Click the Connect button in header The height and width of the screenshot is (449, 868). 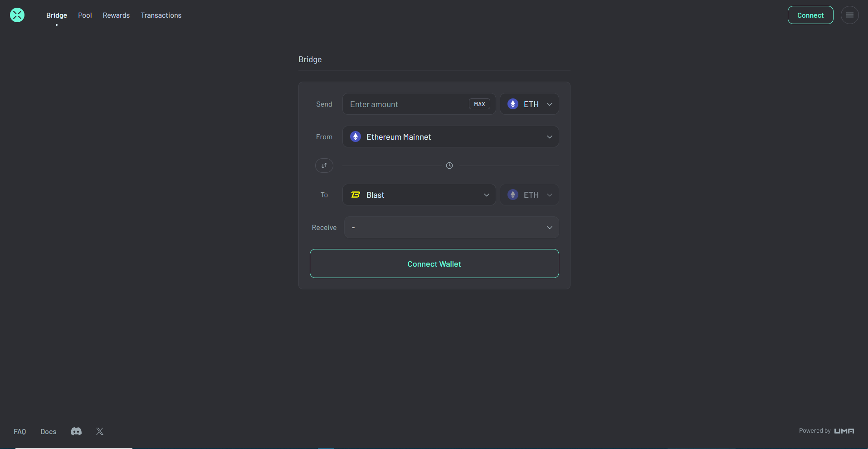point(810,15)
